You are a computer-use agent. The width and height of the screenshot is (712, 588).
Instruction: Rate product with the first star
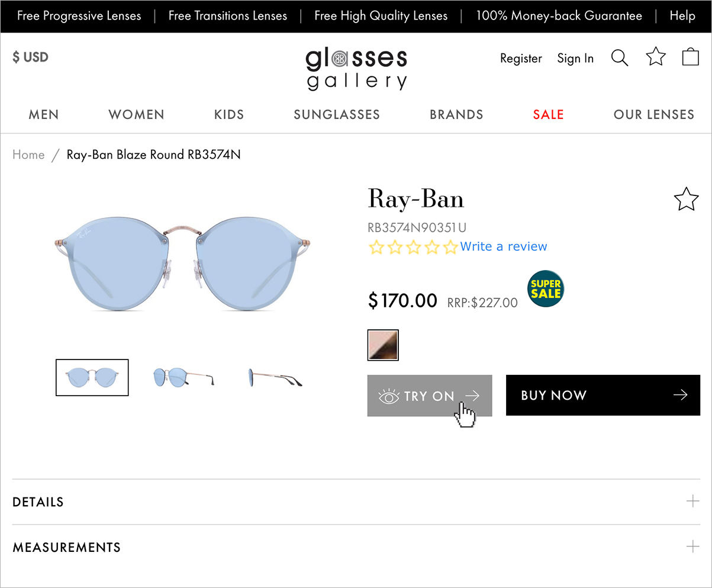tap(375, 247)
